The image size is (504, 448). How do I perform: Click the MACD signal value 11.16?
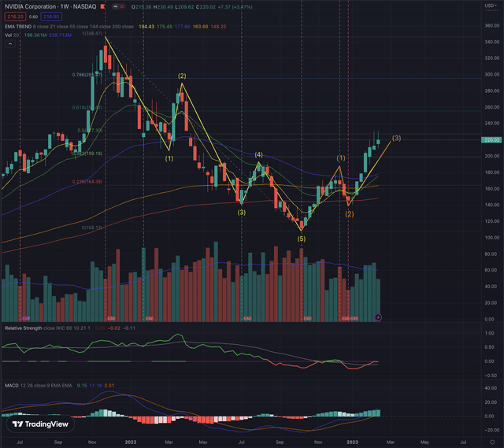95,385
